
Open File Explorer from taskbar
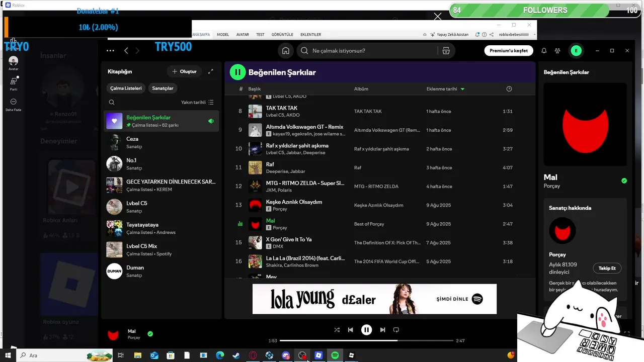(137, 355)
